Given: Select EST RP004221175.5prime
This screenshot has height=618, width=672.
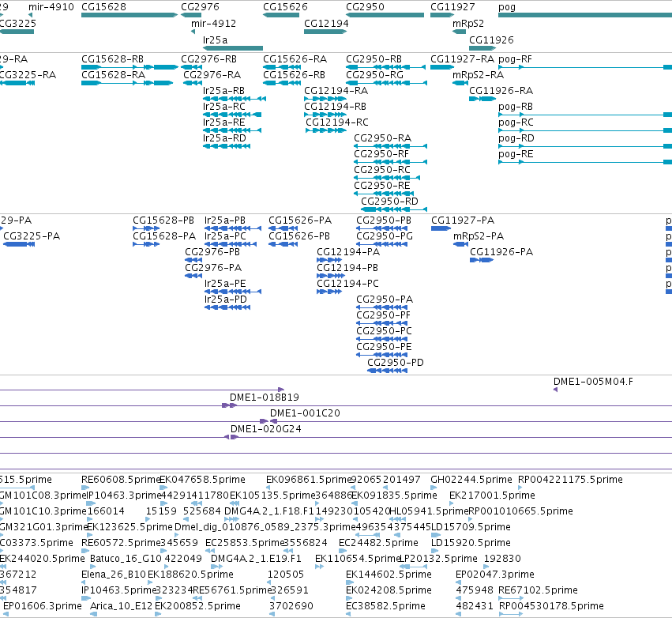Looking at the screenshot, I should (x=520, y=487).
